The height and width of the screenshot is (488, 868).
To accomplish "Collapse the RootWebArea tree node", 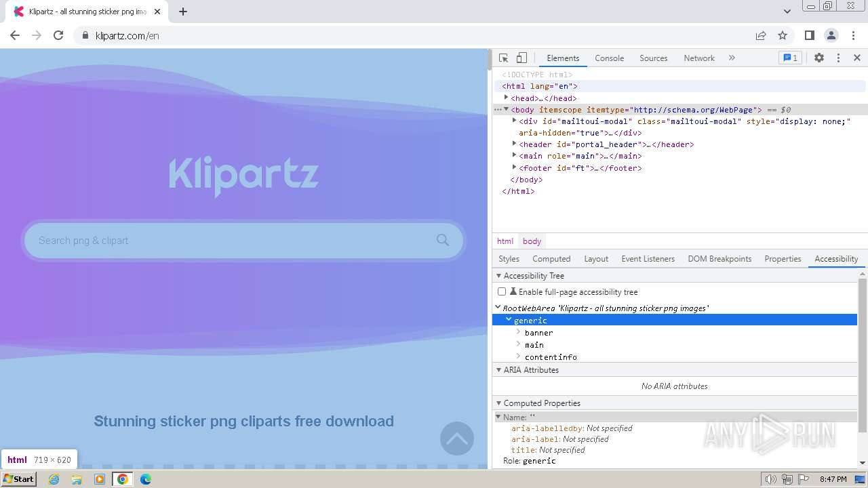I will [x=499, y=308].
